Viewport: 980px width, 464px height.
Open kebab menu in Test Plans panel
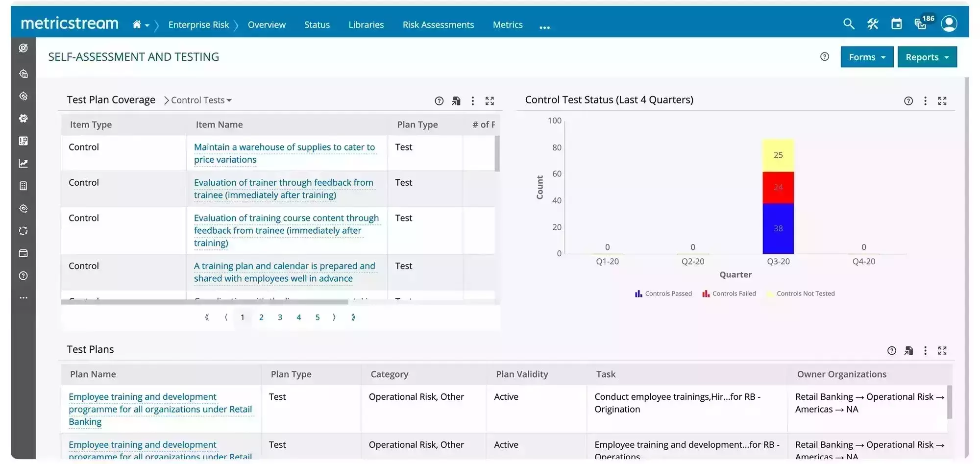pos(925,351)
